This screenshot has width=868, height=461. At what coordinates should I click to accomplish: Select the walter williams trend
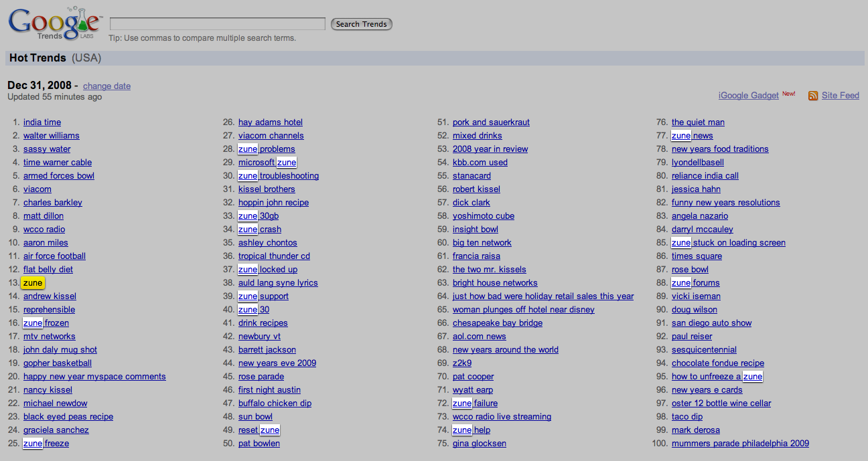click(52, 136)
